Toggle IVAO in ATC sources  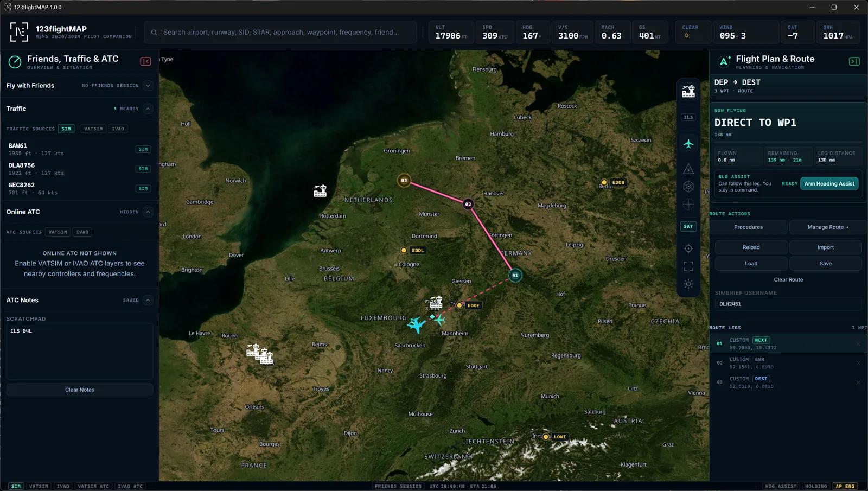click(82, 232)
